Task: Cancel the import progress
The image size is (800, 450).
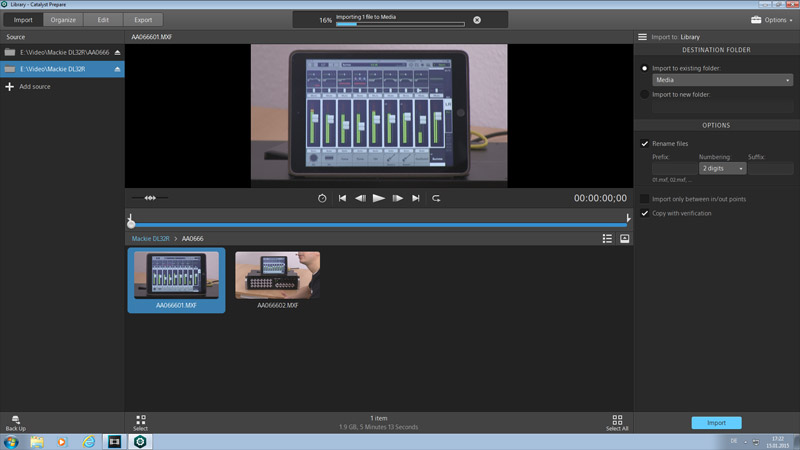Action: pos(476,20)
